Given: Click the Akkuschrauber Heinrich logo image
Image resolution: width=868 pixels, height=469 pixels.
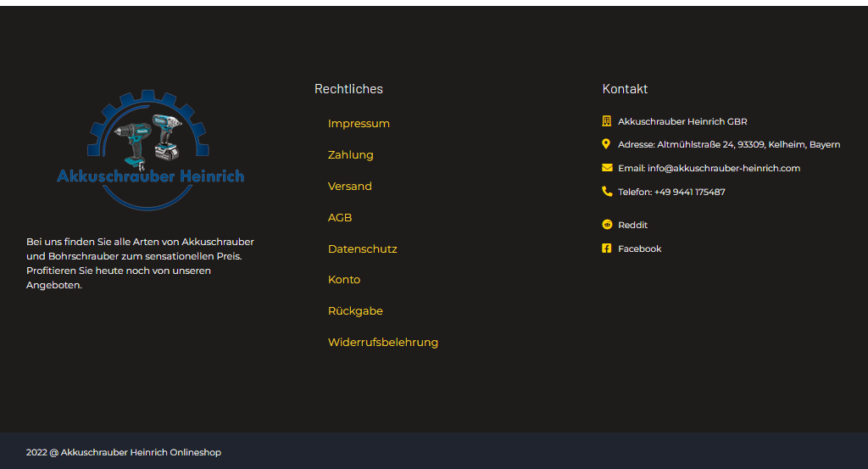Looking at the screenshot, I should (149, 149).
